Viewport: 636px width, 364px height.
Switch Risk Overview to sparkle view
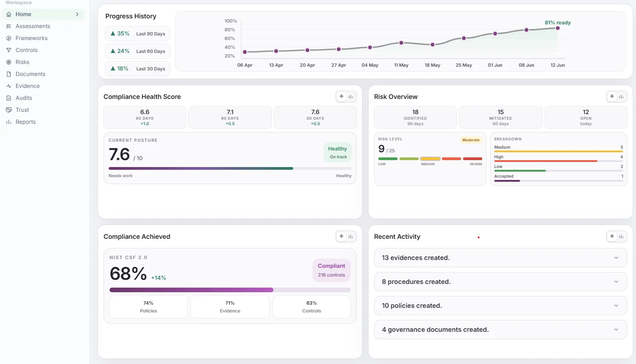click(612, 96)
